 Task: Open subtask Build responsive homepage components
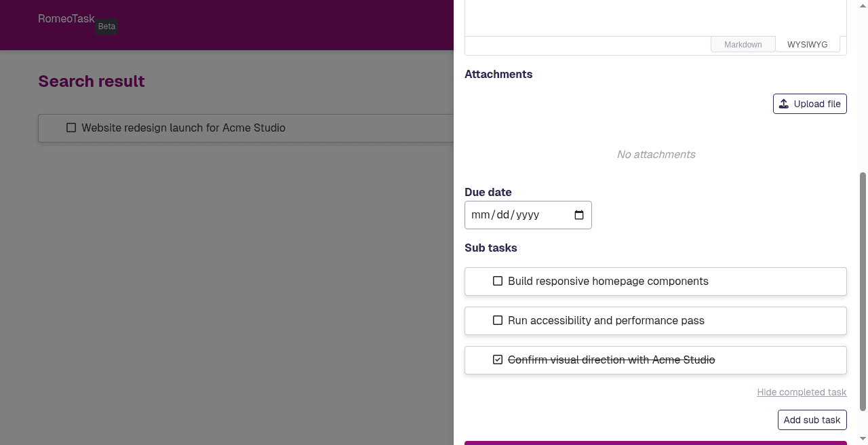coord(608,281)
